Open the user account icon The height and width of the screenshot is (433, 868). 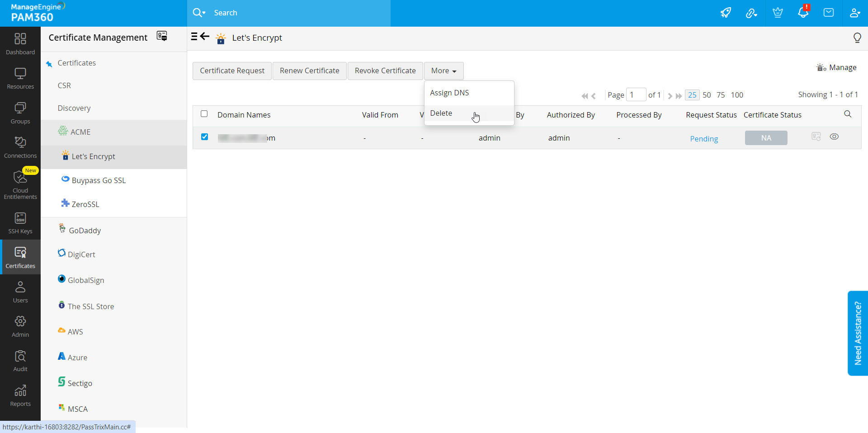click(854, 13)
